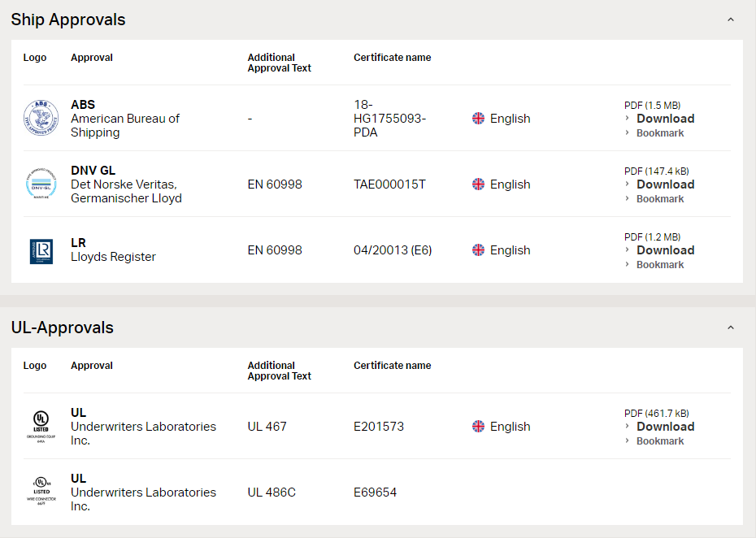756x538 pixels.
Task: Click the DNV GL approval logo
Action: [41, 184]
